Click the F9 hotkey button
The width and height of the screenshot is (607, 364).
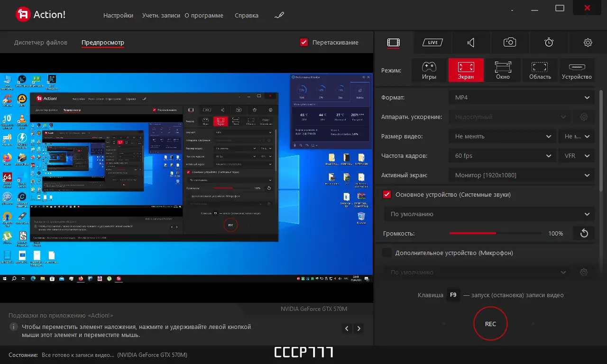pyautogui.click(x=453, y=295)
